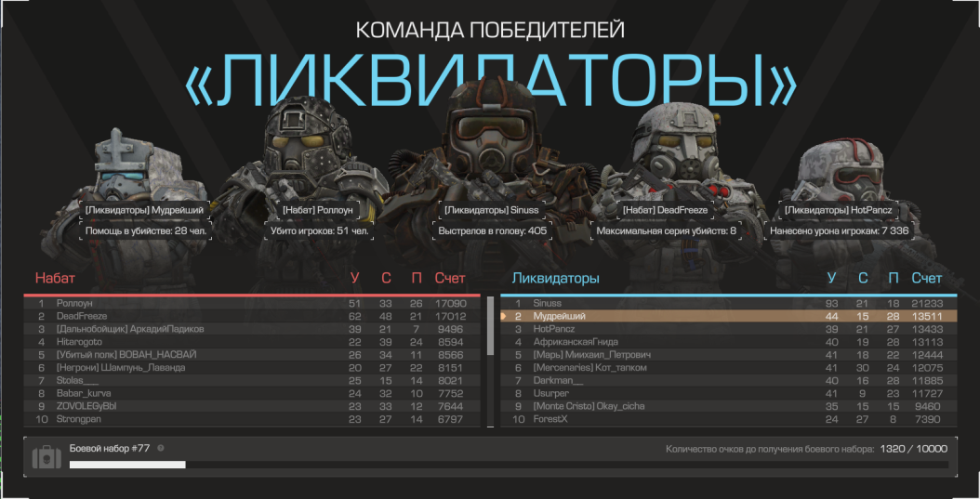
Task: Click the 'Максимальная серия убийств: 8' stat label
Action: 667,230
